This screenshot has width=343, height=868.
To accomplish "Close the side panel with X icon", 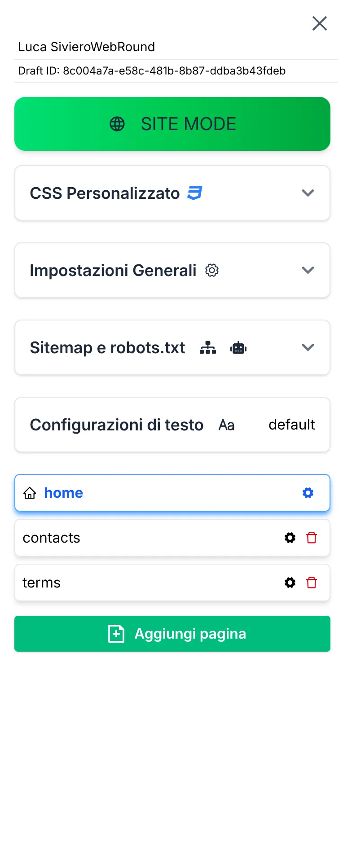I will pyautogui.click(x=320, y=23).
